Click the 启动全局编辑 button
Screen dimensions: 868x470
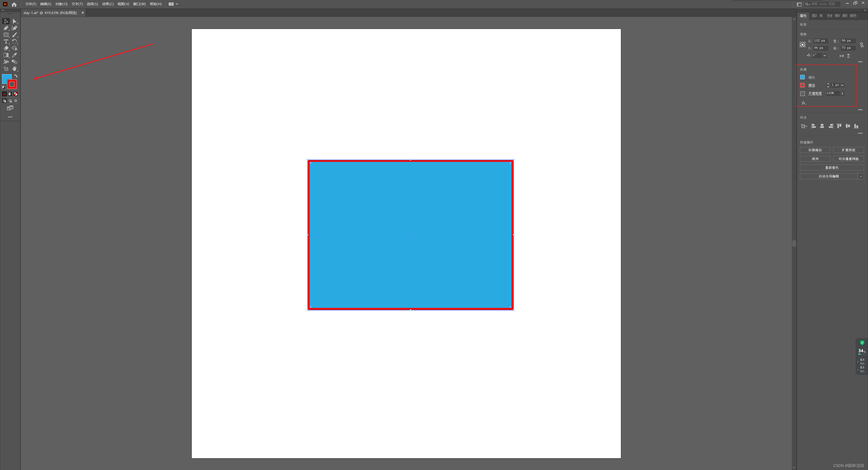(829, 176)
